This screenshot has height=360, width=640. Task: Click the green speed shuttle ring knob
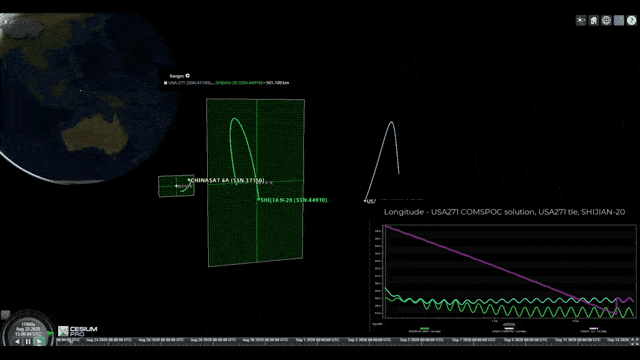pos(51,333)
